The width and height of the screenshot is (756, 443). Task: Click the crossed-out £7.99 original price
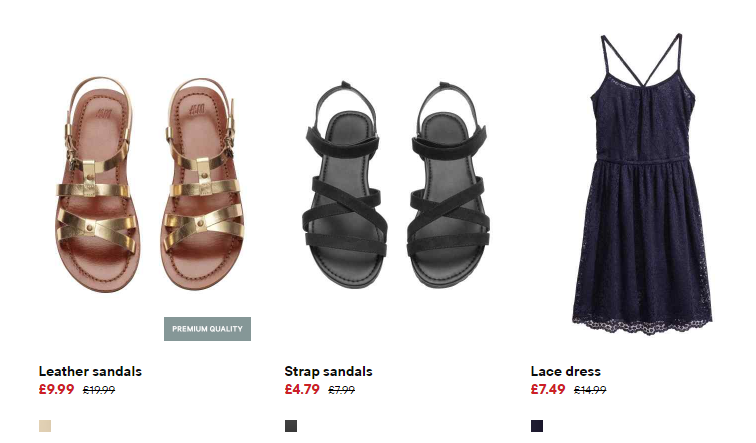(341, 389)
